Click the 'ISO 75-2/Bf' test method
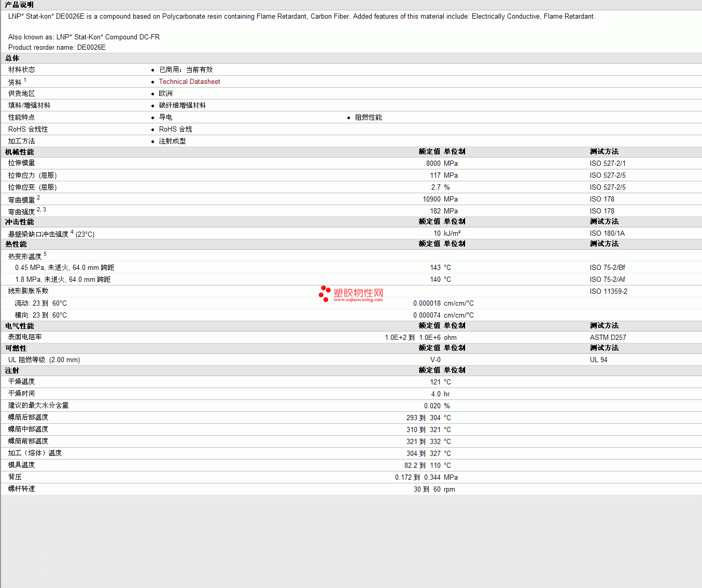The height and width of the screenshot is (588, 702). tap(608, 267)
